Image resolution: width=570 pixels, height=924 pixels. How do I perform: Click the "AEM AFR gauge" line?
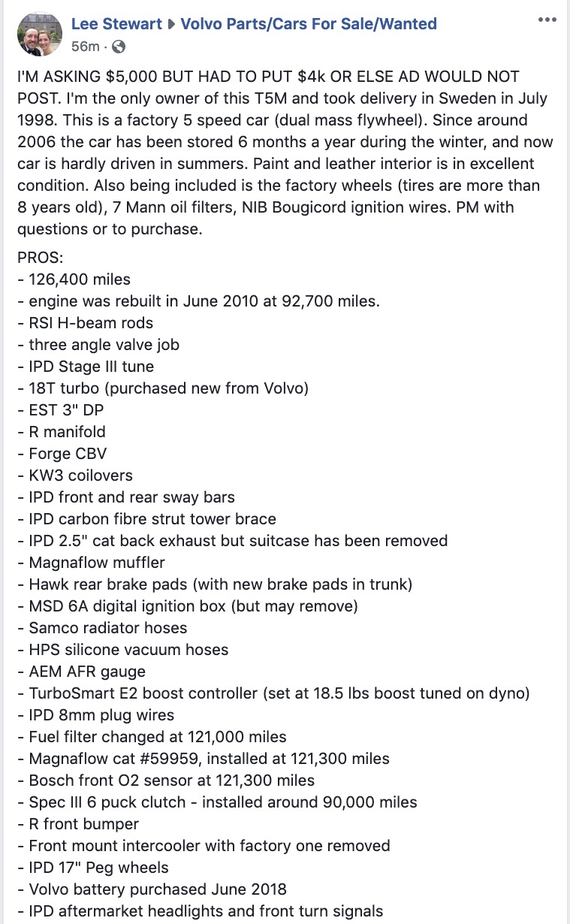pos(81,672)
